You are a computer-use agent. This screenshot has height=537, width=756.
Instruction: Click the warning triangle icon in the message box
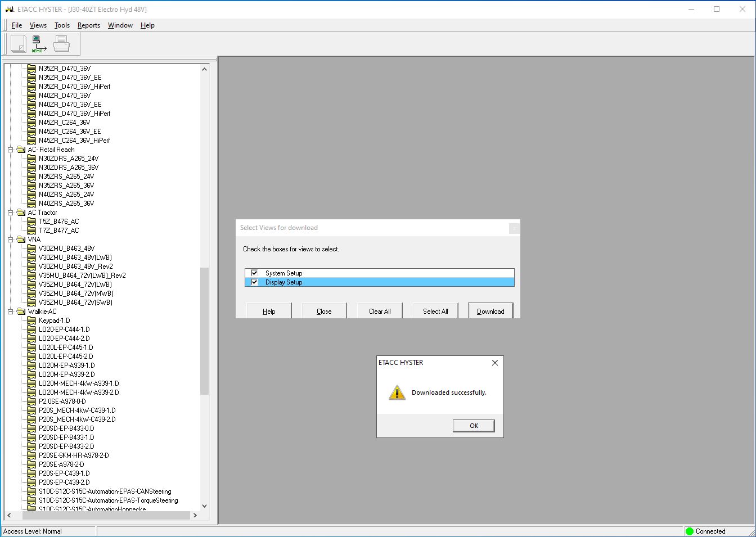click(x=397, y=392)
